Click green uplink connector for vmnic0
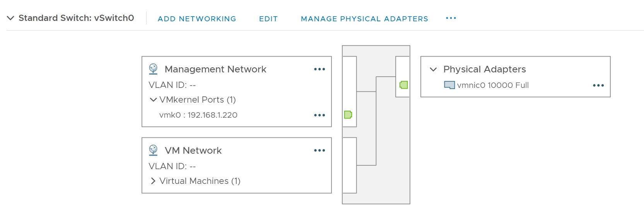This screenshot has height=216, width=644. click(403, 85)
